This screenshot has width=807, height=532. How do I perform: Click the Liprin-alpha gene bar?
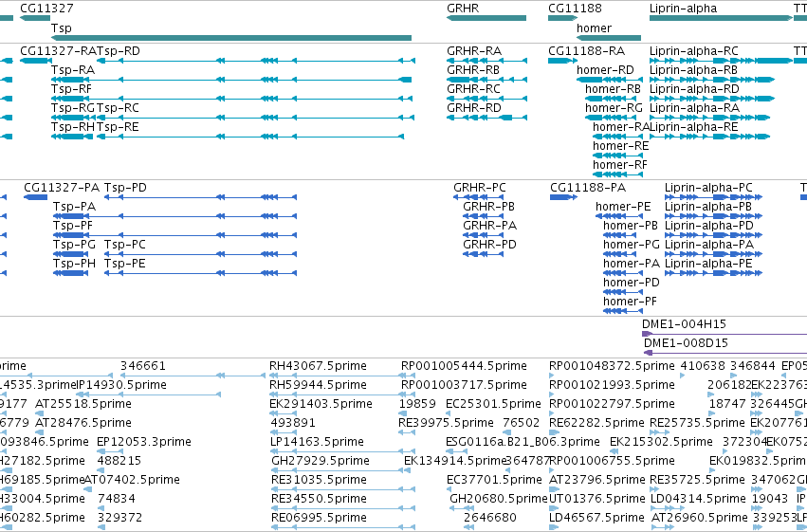pyautogui.click(x=721, y=18)
